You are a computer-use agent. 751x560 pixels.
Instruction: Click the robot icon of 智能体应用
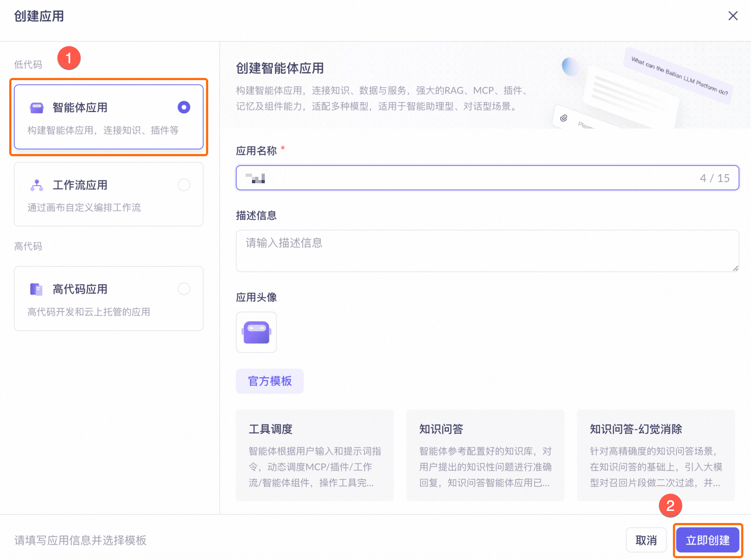[x=37, y=107]
